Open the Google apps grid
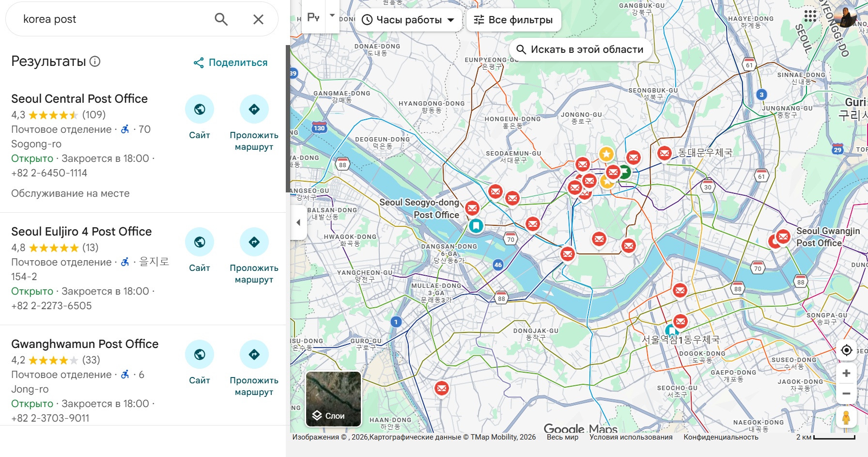The width and height of the screenshot is (868, 457). click(810, 16)
